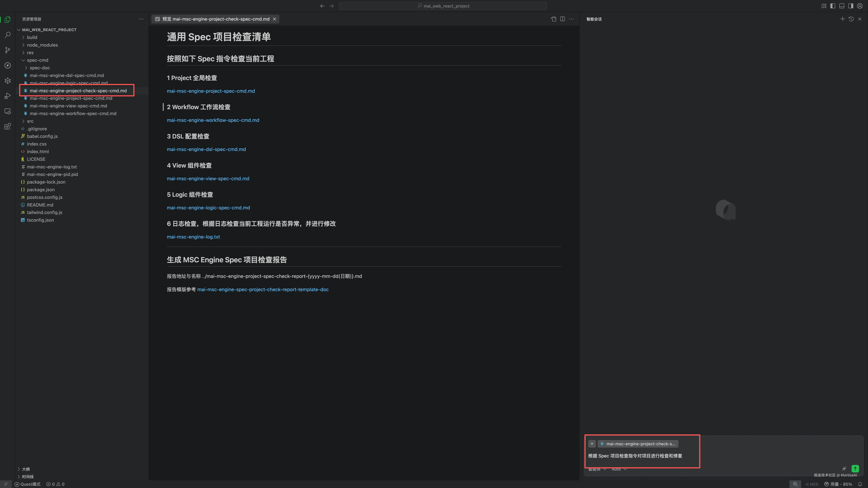Click the green send message button
The width and height of the screenshot is (868, 488).
pos(855,469)
